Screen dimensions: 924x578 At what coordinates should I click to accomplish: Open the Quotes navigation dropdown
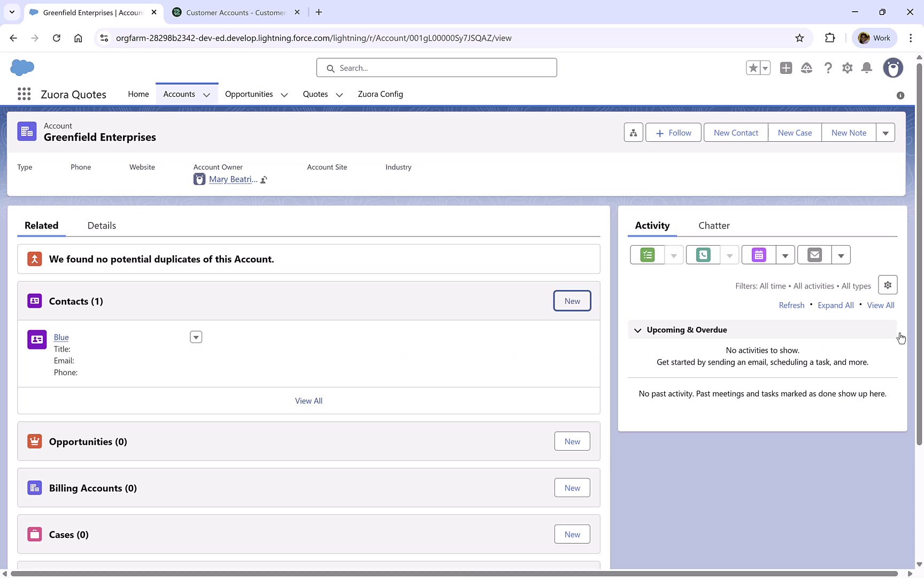point(339,94)
